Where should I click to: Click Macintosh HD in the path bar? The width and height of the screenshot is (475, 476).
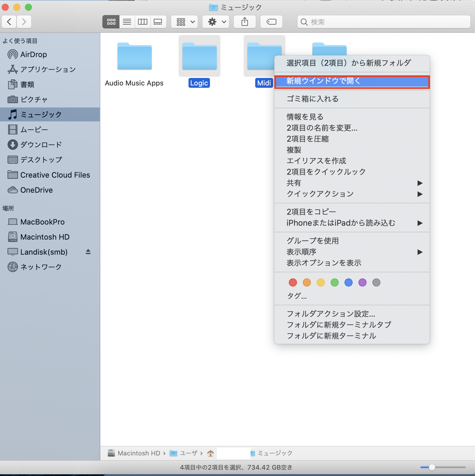pyautogui.click(x=134, y=453)
